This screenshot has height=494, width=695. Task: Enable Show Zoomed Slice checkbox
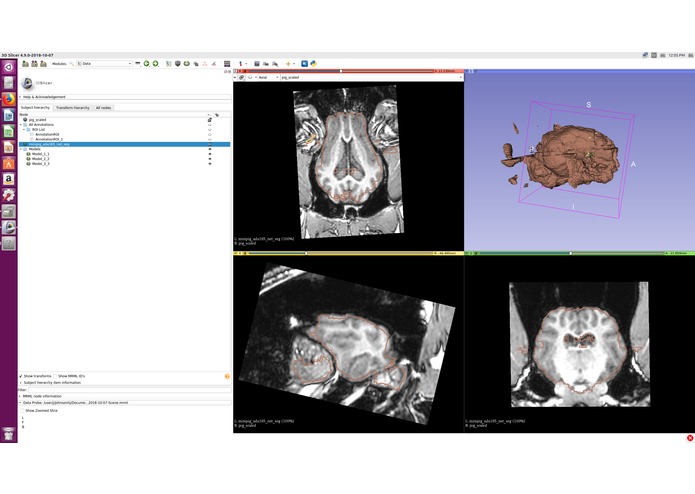(x=22, y=411)
